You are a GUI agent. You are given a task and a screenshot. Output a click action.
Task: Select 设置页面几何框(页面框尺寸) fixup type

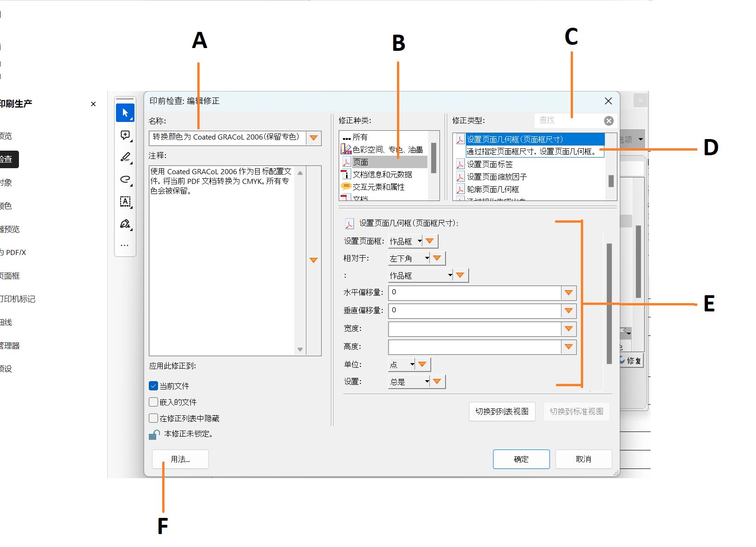(x=530, y=139)
